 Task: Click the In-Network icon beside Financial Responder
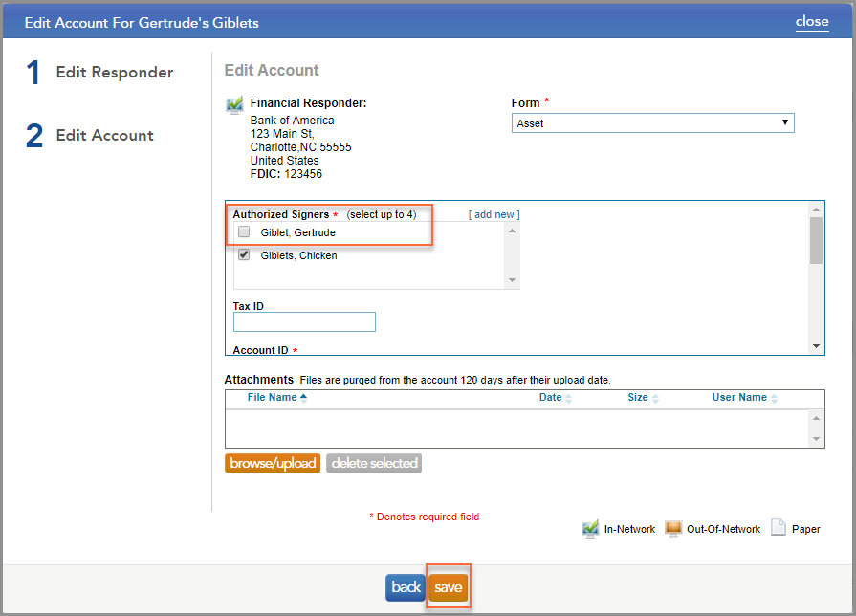tap(234, 105)
